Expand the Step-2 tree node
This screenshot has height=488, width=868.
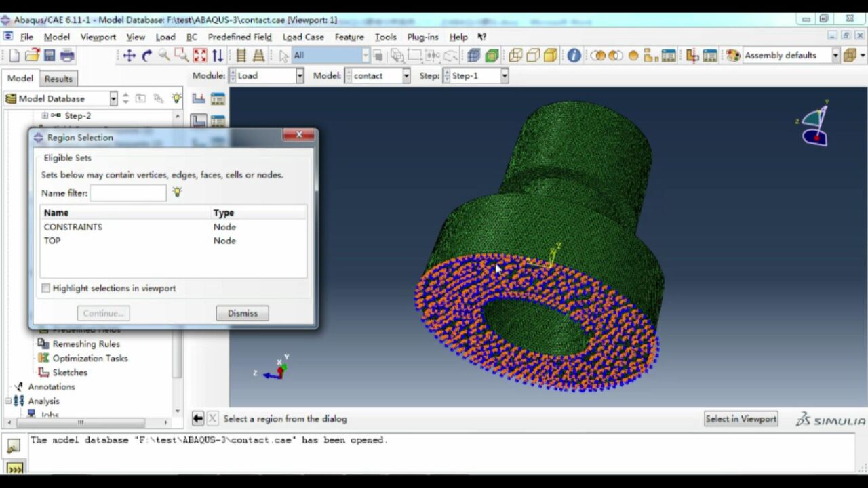[45, 115]
